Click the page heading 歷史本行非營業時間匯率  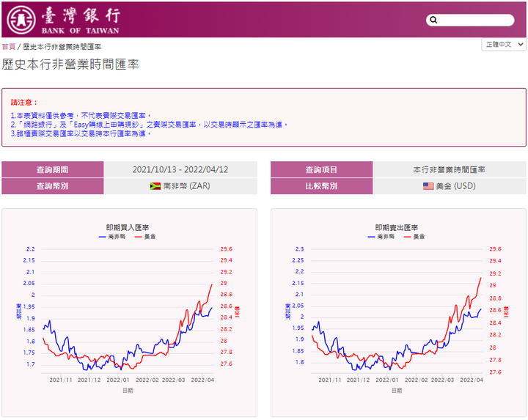click(x=70, y=65)
